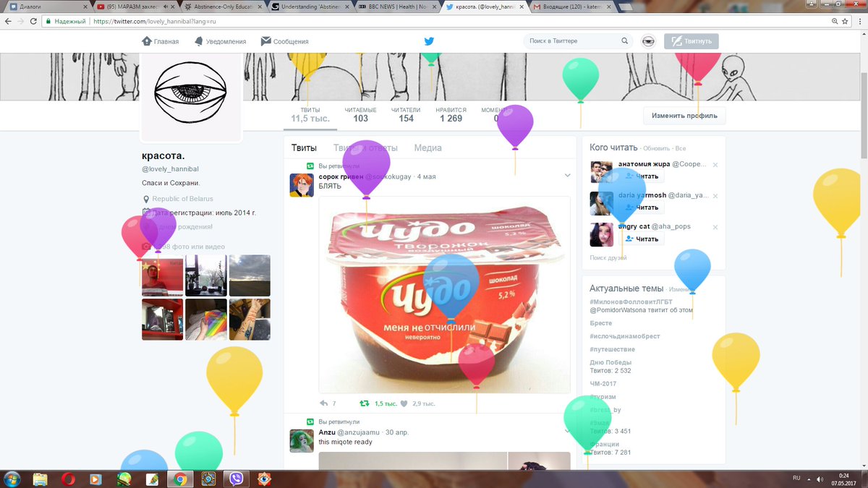Open #путешествие trending topic
The height and width of the screenshot is (488, 868).
pos(612,349)
